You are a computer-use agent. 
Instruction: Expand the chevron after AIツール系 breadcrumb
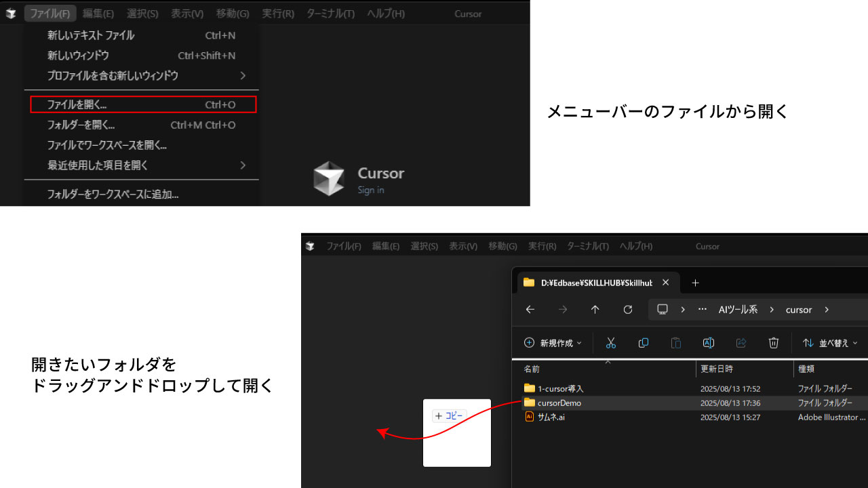[x=772, y=309]
